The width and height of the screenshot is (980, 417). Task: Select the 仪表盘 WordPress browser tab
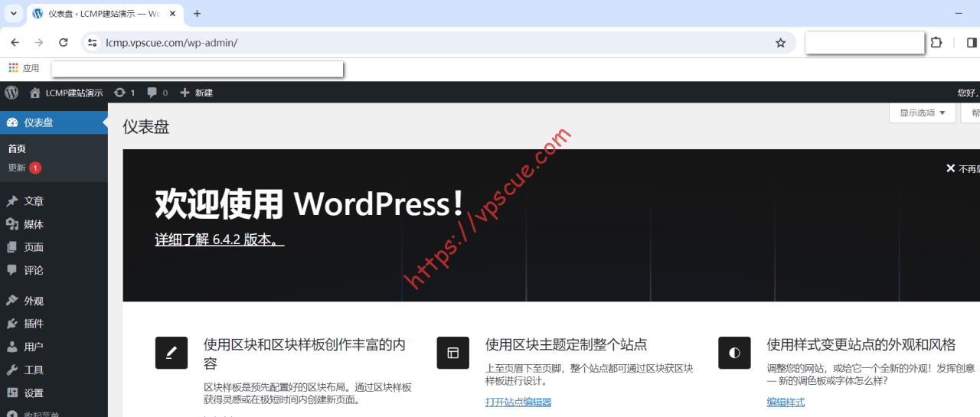click(x=103, y=14)
